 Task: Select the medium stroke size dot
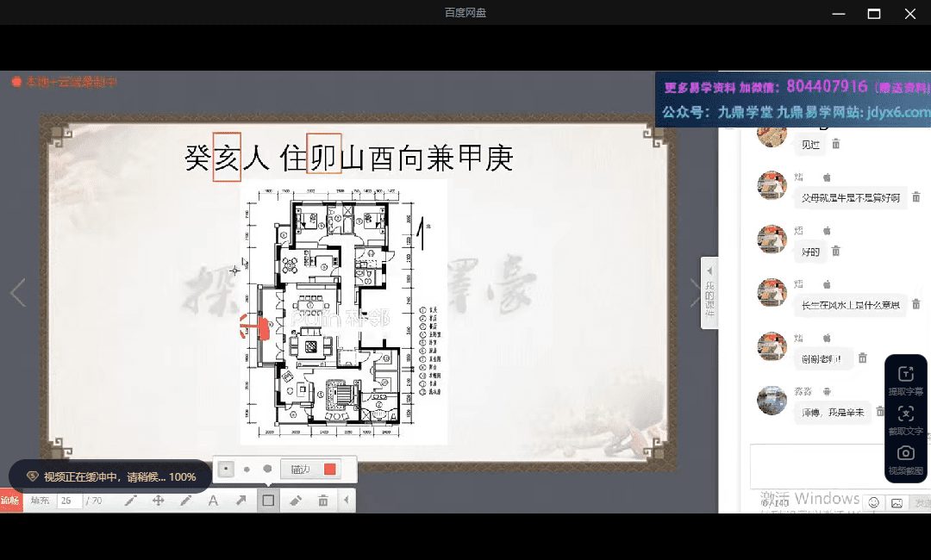[247, 470]
